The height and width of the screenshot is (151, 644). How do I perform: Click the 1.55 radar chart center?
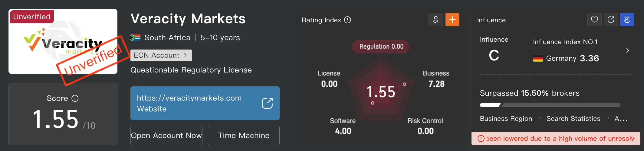(x=381, y=92)
